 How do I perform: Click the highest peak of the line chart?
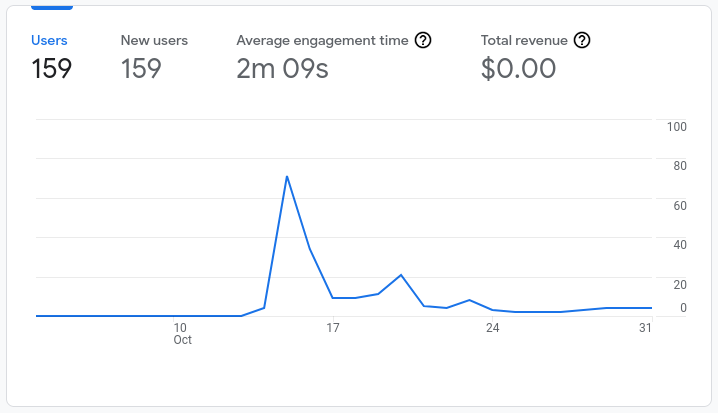coord(287,177)
